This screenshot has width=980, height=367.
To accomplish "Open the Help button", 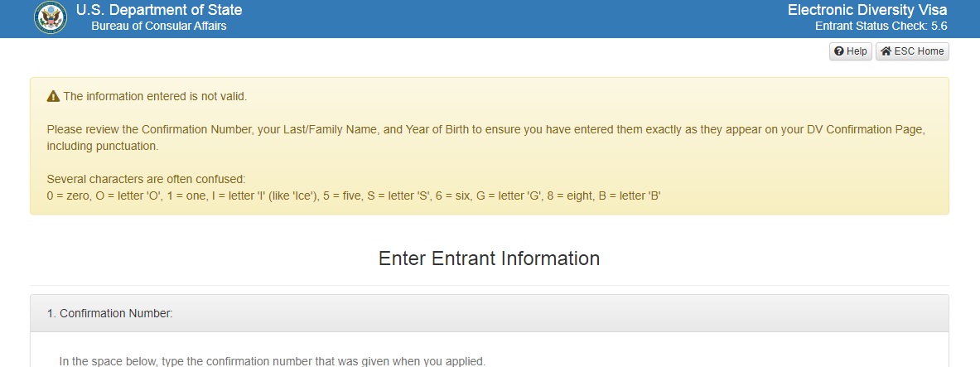I will [x=850, y=51].
